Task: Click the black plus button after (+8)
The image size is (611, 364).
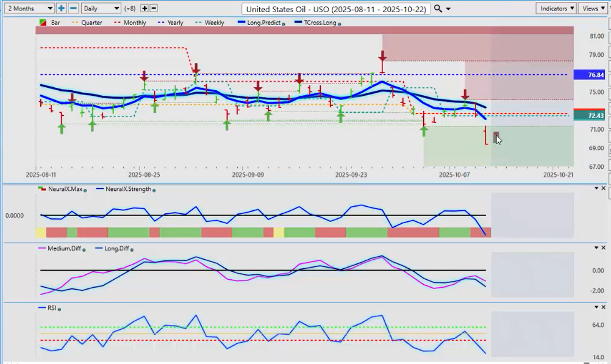Action: (144, 9)
